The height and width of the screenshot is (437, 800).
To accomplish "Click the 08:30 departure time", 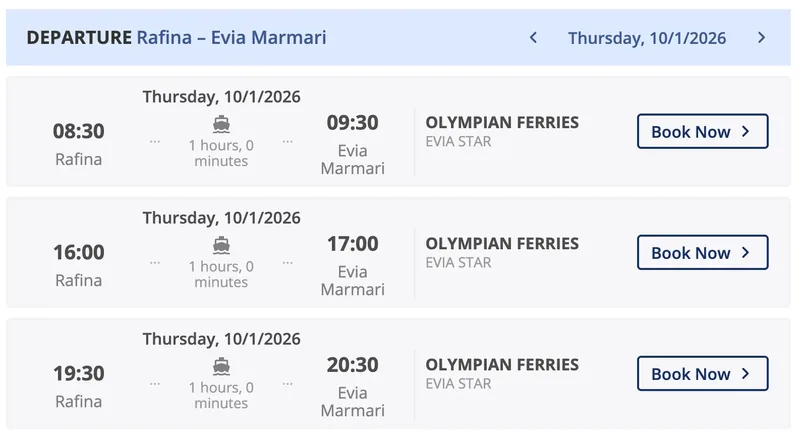I will (79, 132).
